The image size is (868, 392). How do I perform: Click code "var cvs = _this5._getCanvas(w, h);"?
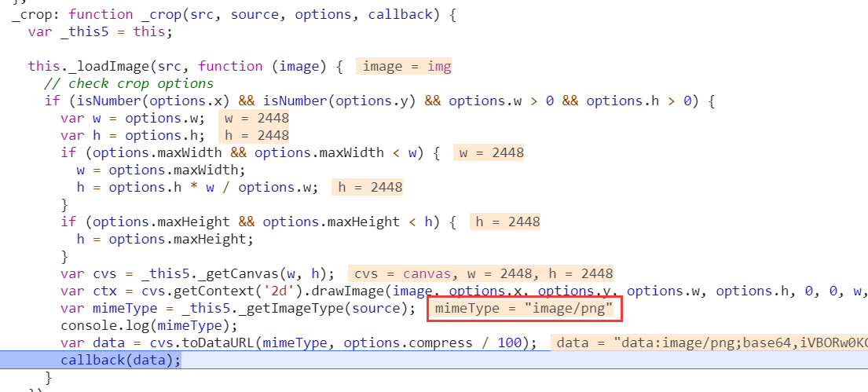[x=197, y=273]
